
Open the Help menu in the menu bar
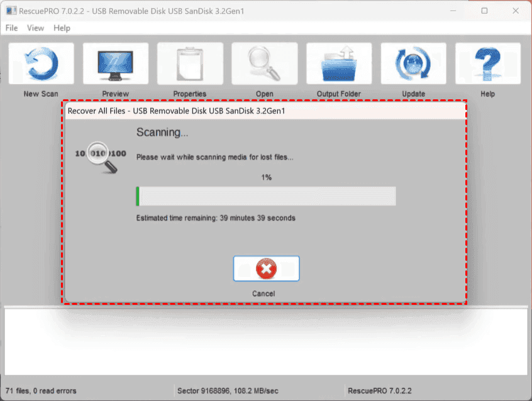[62, 28]
